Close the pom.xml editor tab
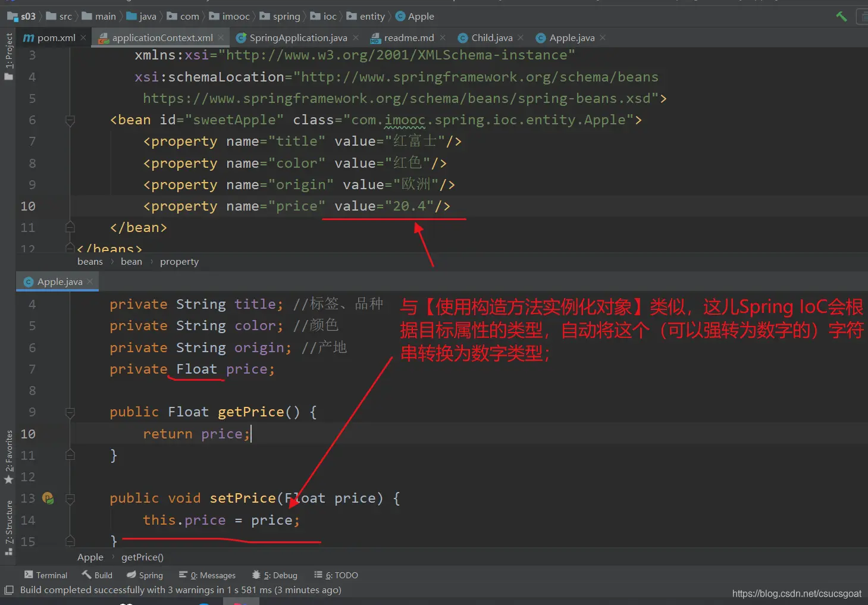868x605 pixels. (83, 37)
